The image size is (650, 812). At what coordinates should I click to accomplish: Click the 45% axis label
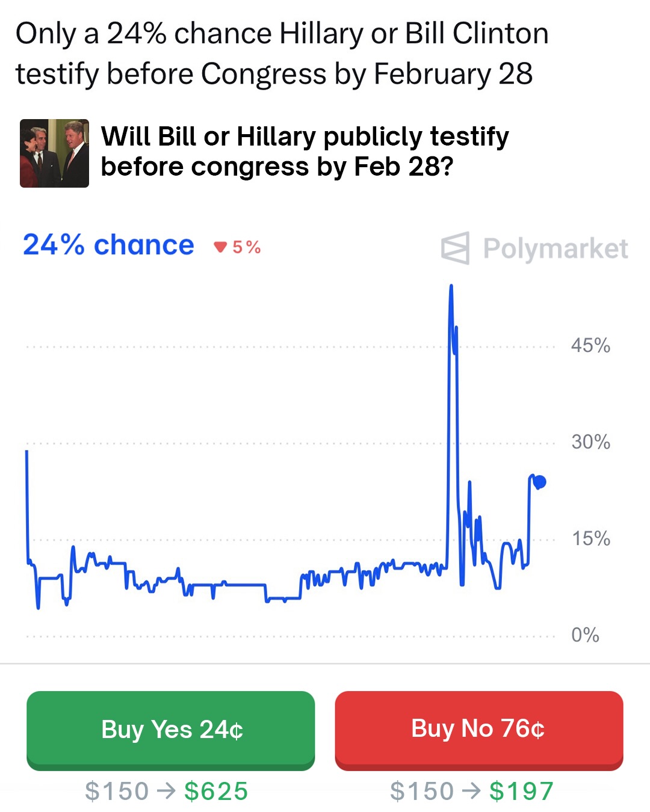590,346
